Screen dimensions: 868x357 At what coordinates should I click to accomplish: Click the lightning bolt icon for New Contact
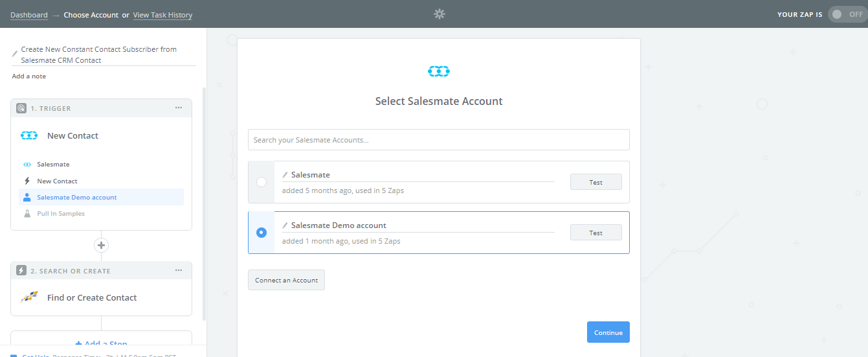(x=27, y=181)
